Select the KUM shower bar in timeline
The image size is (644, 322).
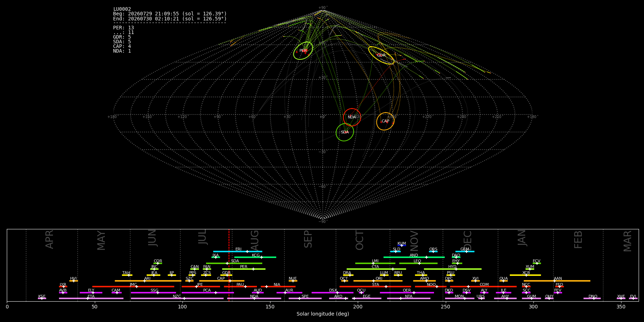(x=402, y=245)
